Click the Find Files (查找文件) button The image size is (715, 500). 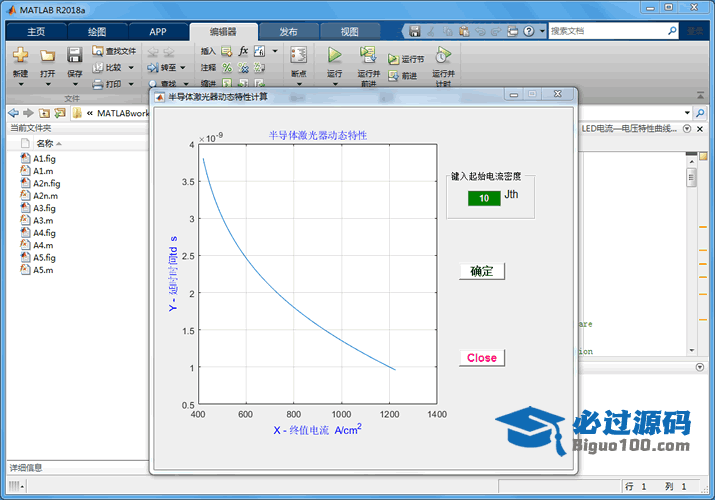[114, 51]
